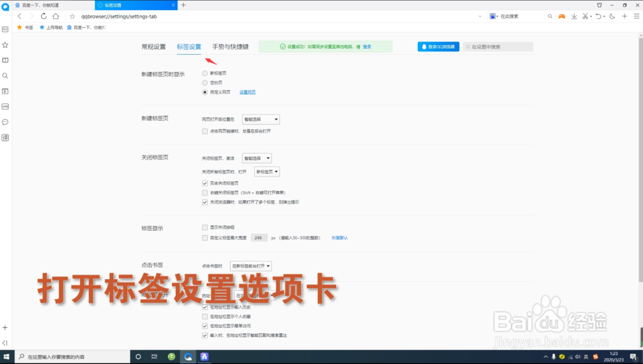Screen dimensions: 643x364
Task: Open the home page icon
Action: (x=56, y=17)
